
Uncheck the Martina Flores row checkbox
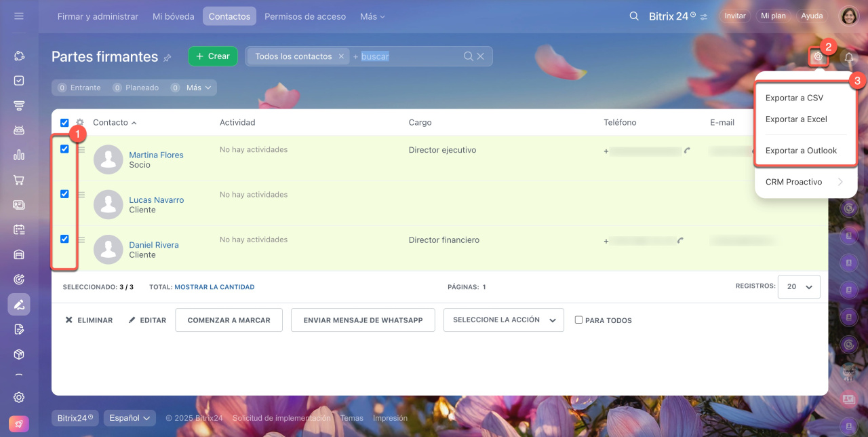(64, 149)
